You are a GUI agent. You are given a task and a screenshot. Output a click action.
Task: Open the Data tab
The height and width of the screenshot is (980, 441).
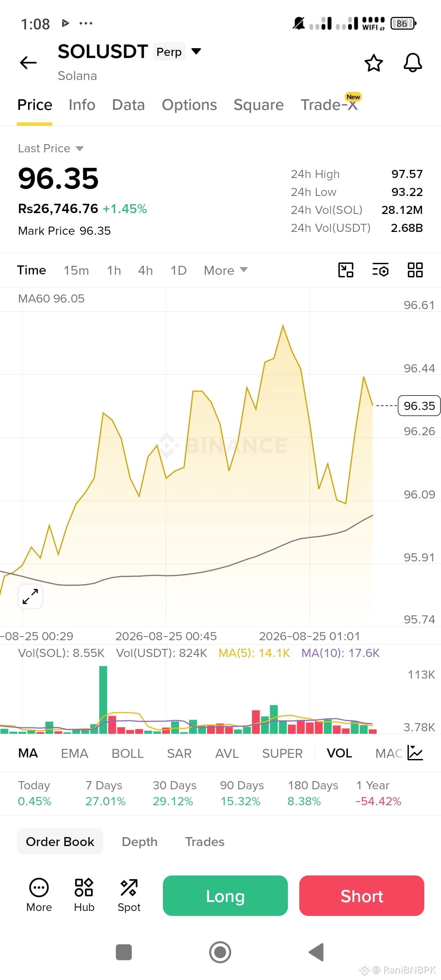pyautogui.click(x=128, y=105)
